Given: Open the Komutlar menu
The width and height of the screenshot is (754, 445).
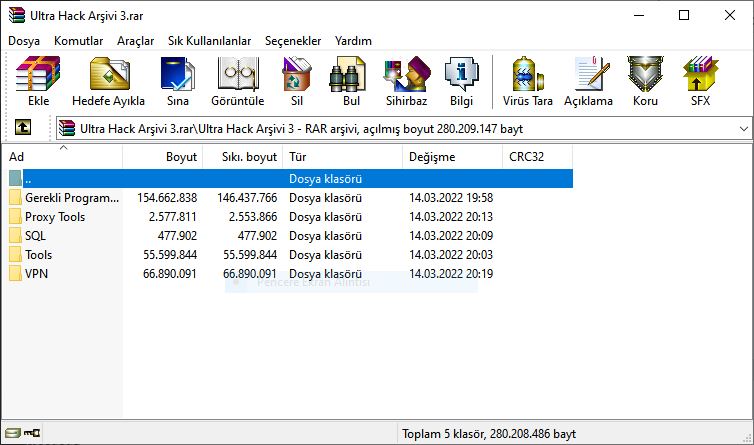Looking at the screenshot, I should pos(78,41).
